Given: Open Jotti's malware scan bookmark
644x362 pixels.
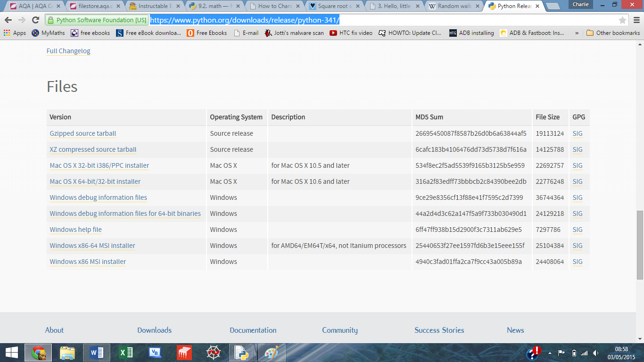Looking at the screenshot, I should pyautogui.click(x=294, y=33).
